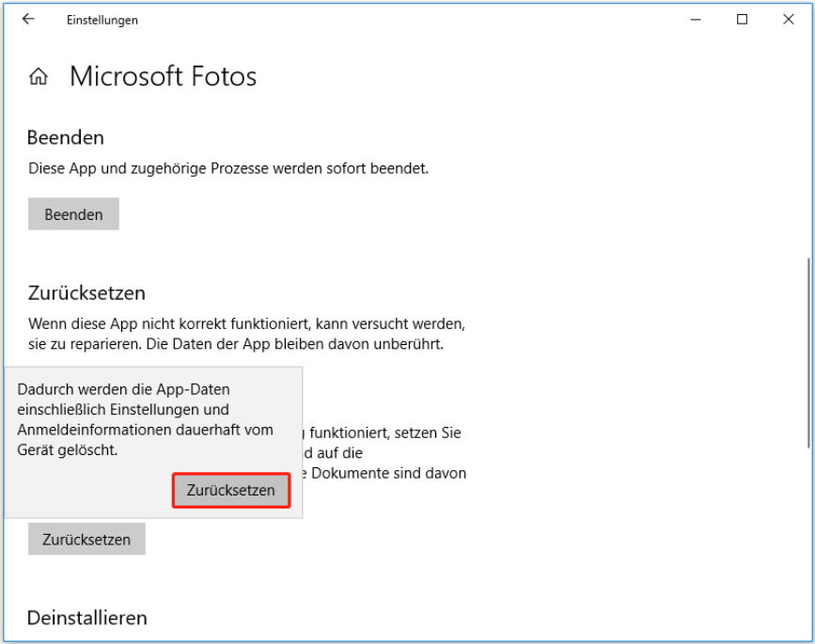The width and height of the screenshot is (815, 644).
Task: Close the Einstellungen window
Action: 789,19
